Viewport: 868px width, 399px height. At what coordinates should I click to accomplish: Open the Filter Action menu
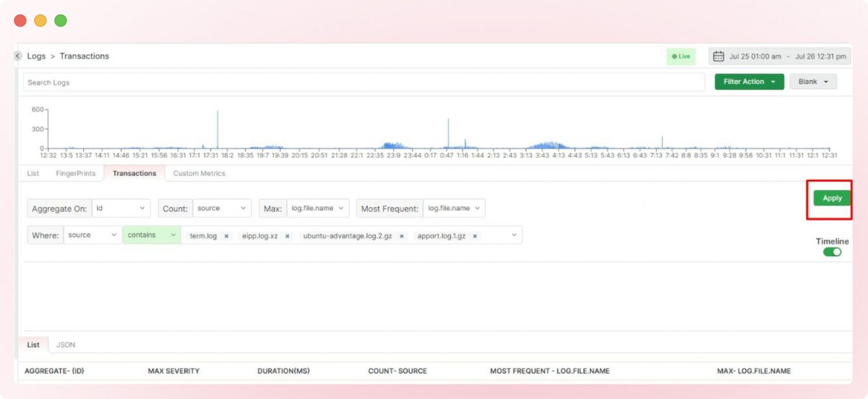(749, 81)
